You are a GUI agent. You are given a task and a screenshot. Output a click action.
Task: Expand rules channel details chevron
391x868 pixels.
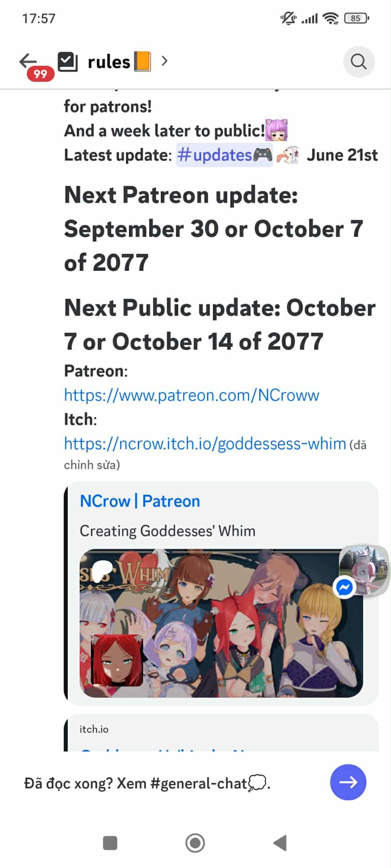[165, 61]
